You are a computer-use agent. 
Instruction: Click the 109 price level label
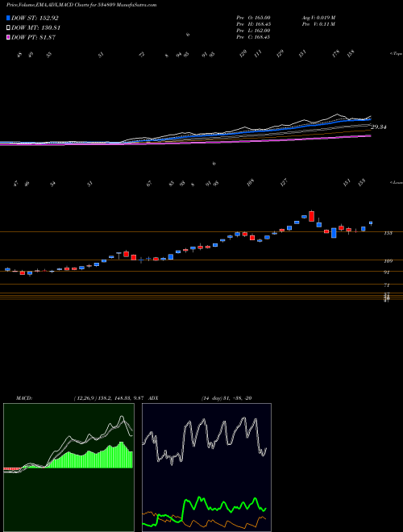[x=388, y=261]
